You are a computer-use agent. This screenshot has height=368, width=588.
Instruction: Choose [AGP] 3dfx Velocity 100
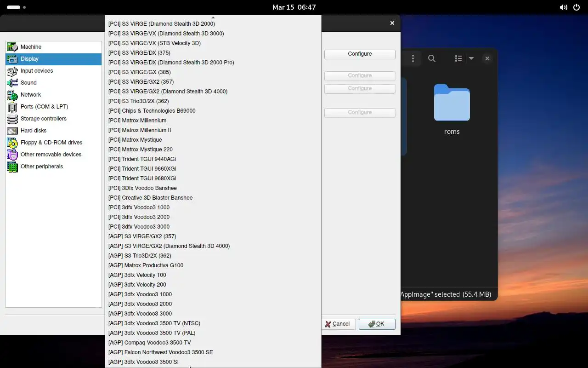(x=213, y=275)
